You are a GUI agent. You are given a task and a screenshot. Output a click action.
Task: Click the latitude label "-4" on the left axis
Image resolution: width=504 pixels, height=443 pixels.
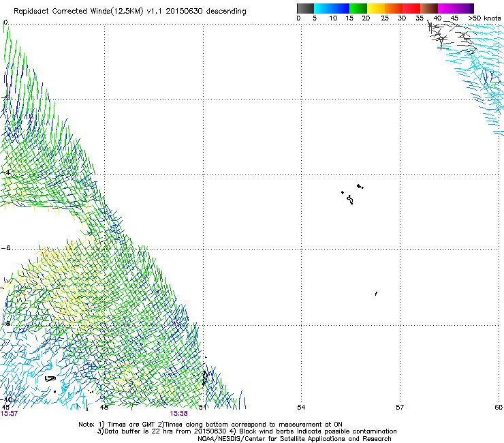pyautogui.click(x=5, y=172)
